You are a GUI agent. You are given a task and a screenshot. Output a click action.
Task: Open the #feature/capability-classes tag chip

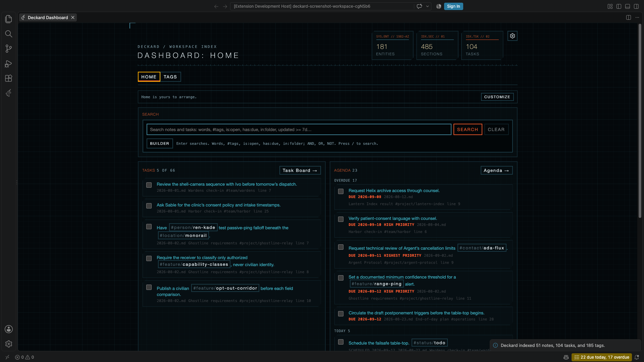(194, 264)
